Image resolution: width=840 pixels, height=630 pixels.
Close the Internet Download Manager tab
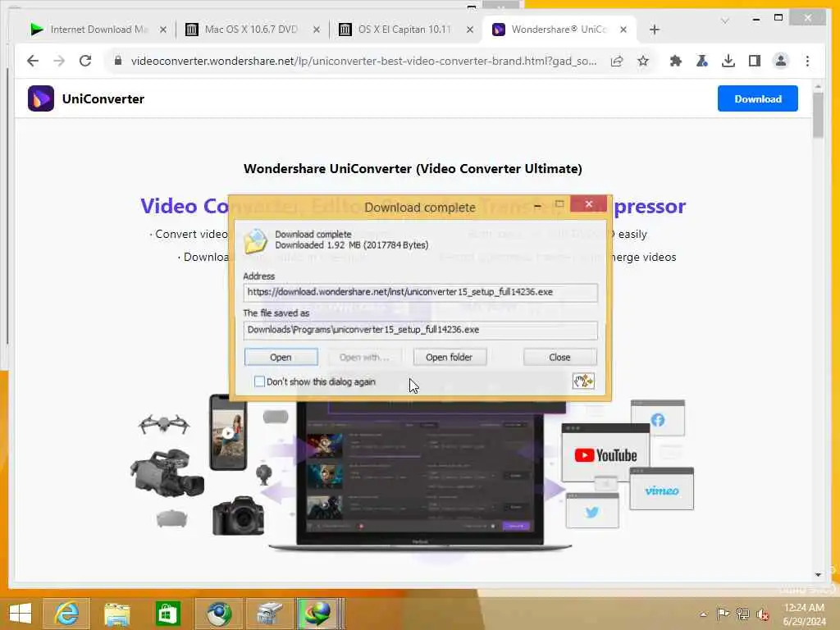[163, 30]
